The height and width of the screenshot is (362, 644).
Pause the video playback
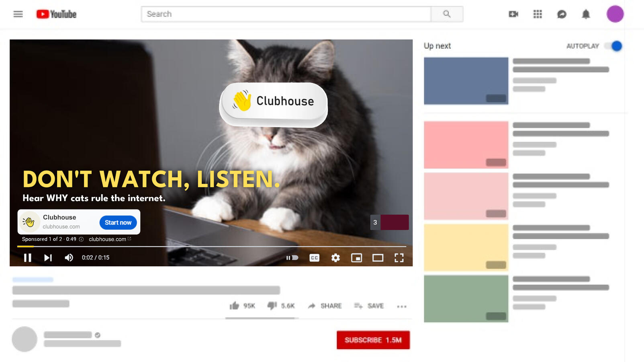28,258
